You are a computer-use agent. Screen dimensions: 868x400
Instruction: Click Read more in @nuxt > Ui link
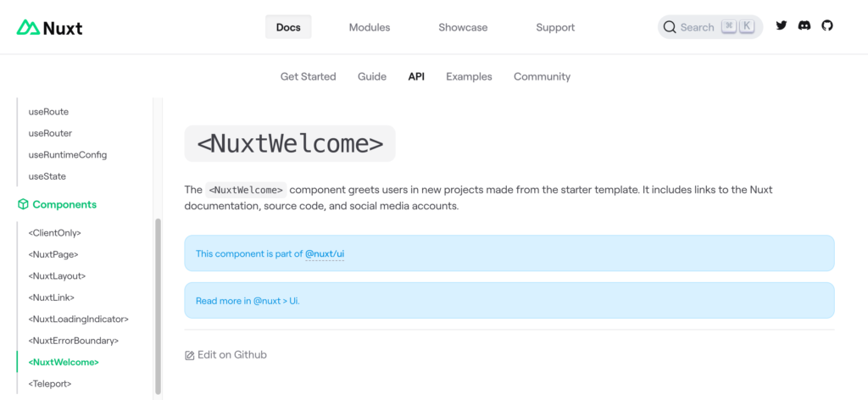[x=248, y=300]
